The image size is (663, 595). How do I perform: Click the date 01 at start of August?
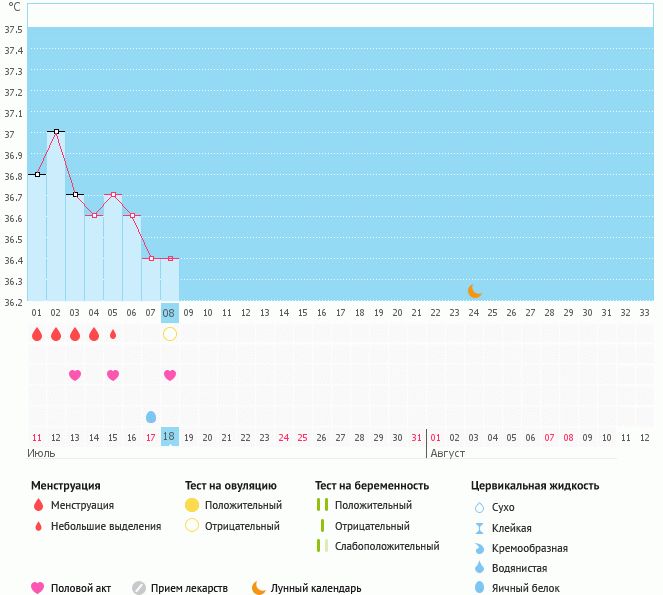(x=435, y=437)
